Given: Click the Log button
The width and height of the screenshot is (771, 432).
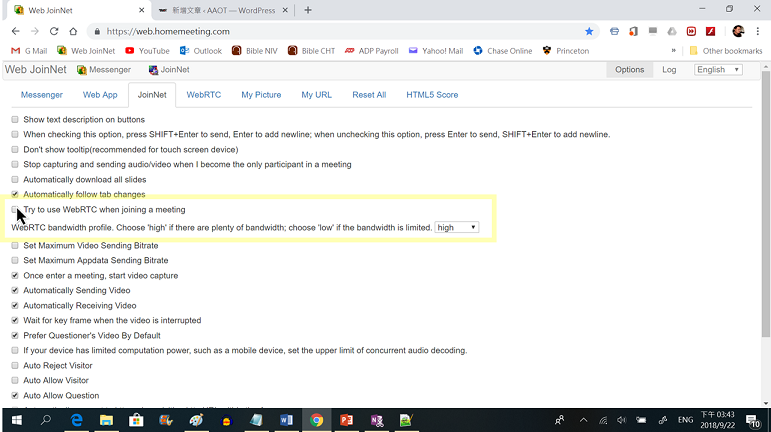Looking at the screenshot, I should point(669,70).
